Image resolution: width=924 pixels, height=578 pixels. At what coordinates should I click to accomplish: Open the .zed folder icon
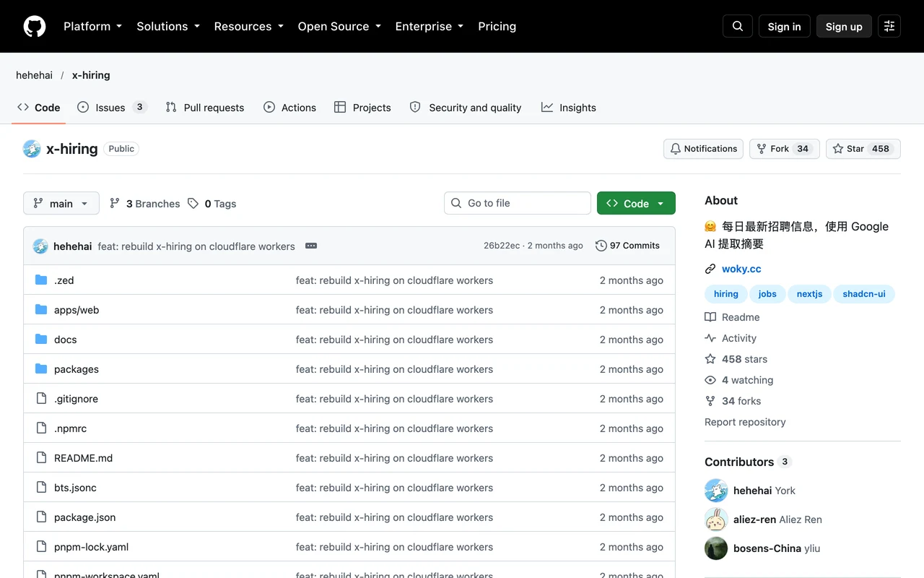[41, 280]
